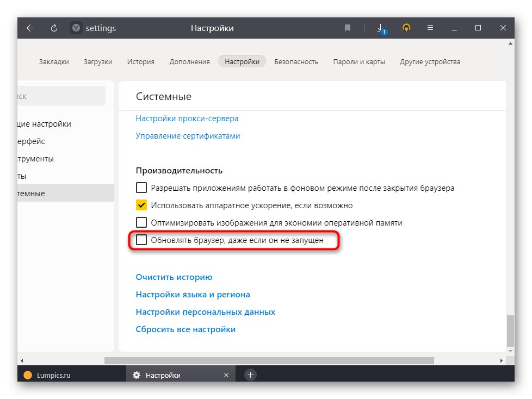Open a new tab with the plus icon

pyautogui.click(x=249, y=375)
